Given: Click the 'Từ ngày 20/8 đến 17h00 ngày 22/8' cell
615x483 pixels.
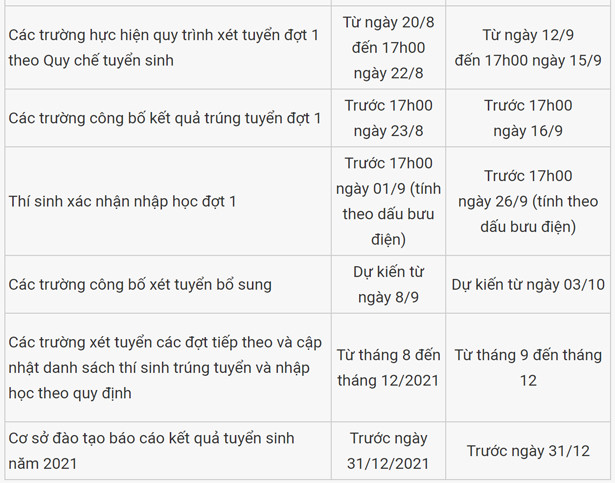Looking at the screenshot, I should (388, 46).
